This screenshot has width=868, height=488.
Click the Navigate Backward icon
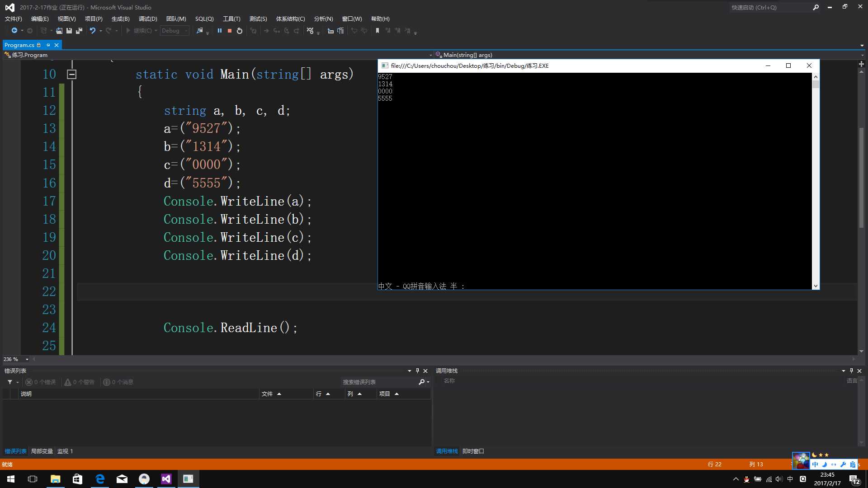[14, 31]
